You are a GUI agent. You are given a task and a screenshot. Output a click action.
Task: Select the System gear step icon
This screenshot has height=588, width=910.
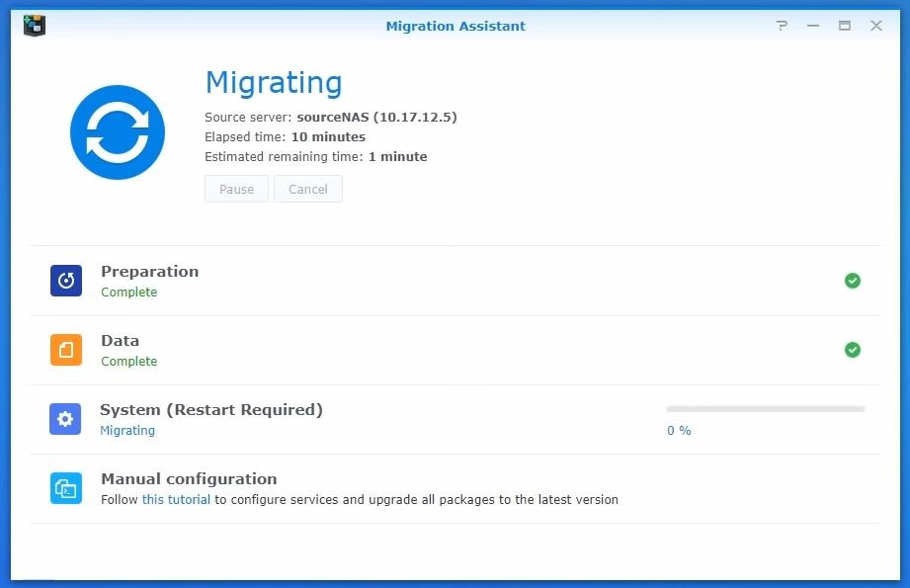tap(64, 419)
